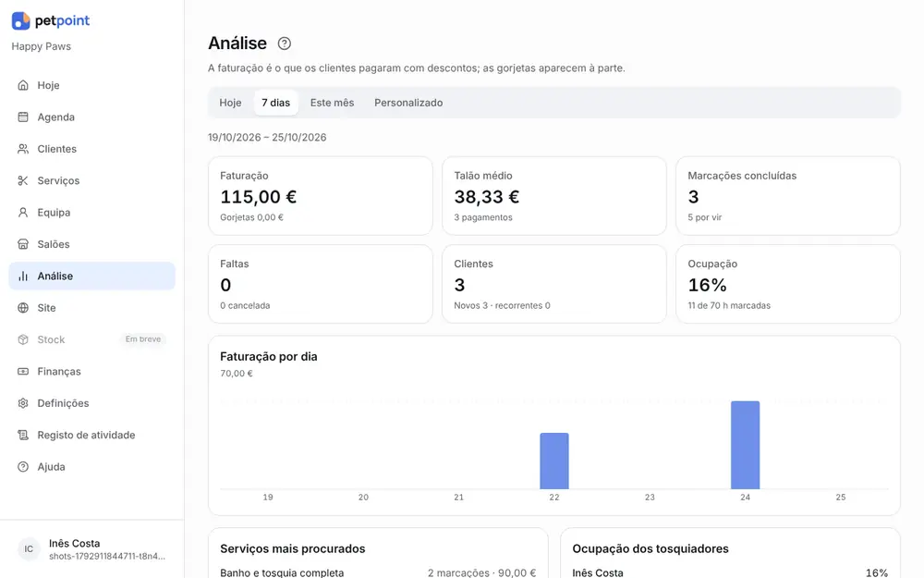924x578 pixels.
Task: Click the Talão médio value 38,33 €
Action: [487, 197]
